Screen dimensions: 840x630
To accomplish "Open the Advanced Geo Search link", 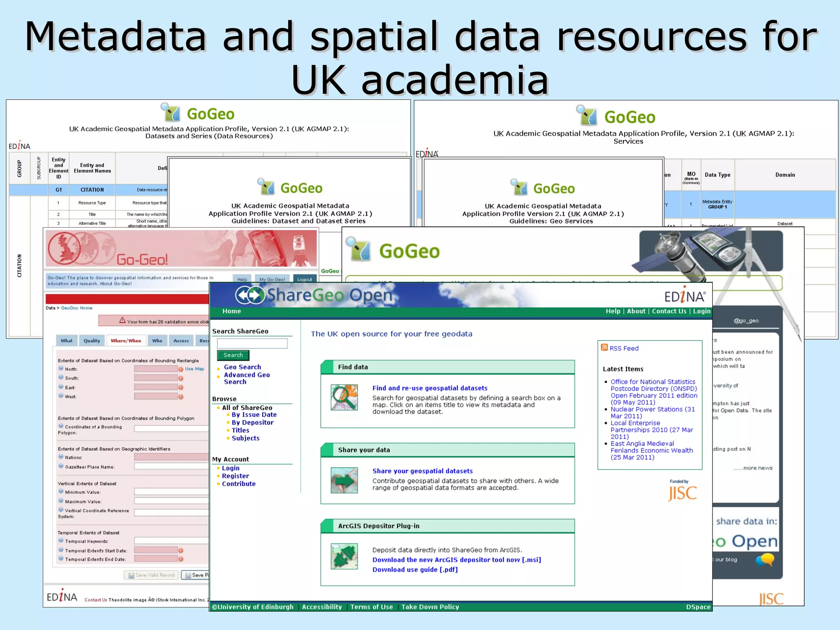I will pyautogui.click(x=247, y=378).
